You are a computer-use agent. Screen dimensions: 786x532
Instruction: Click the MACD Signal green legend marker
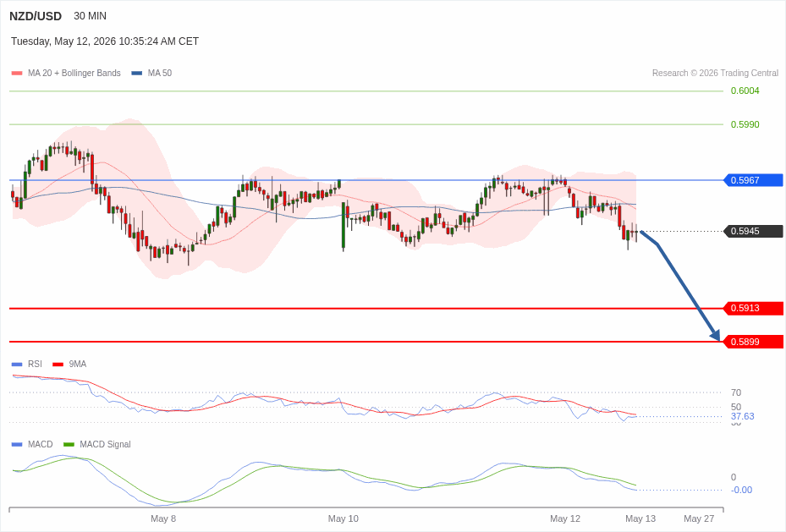pos(69,444)
